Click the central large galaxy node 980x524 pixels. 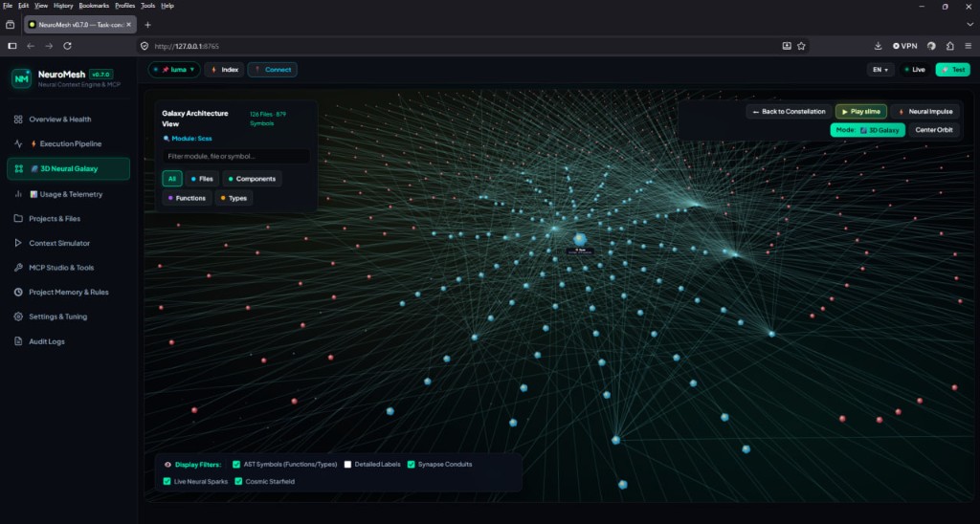pyautogui.click(x=580, y=239)
